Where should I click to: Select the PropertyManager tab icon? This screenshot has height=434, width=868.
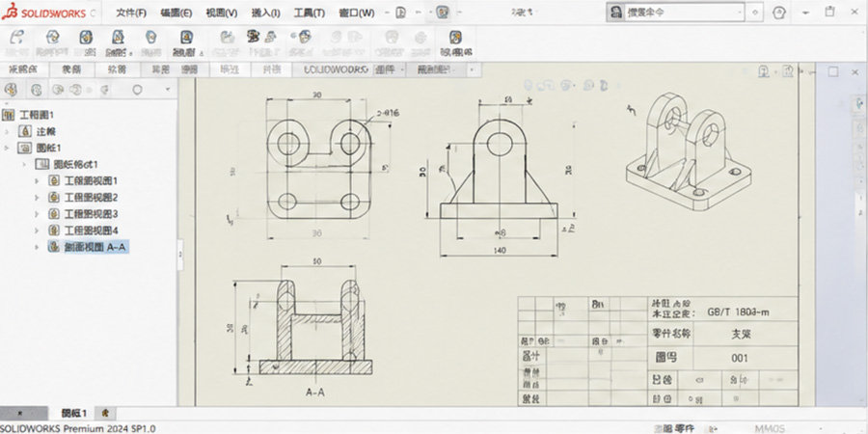point(37,89)
